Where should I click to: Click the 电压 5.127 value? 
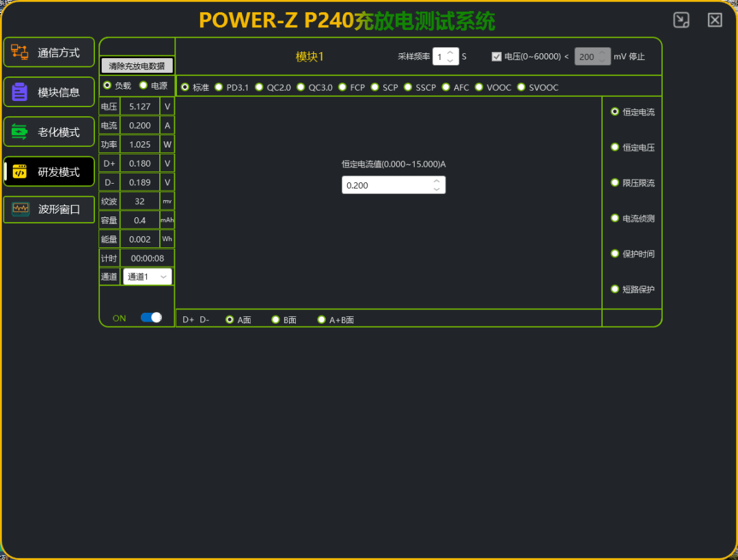(x=140, y=107)
